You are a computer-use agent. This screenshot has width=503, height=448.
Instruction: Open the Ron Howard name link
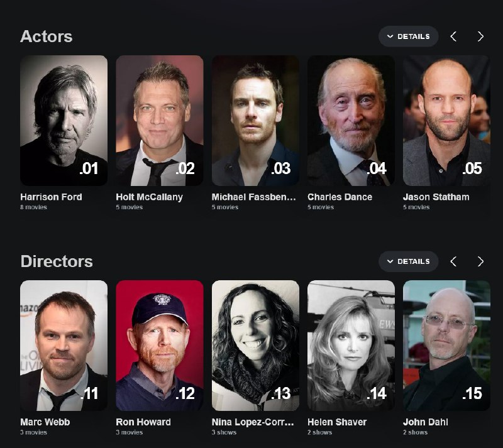(x=143, y=422)
